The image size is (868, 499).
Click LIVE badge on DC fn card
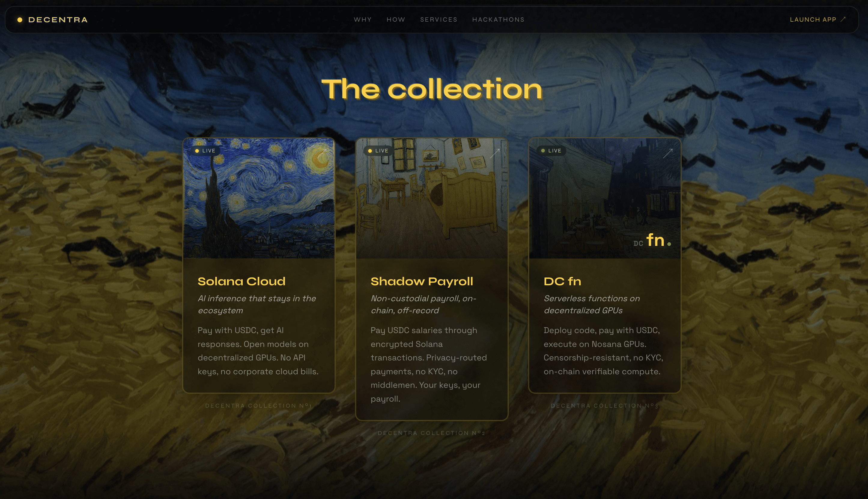point(551,151)
